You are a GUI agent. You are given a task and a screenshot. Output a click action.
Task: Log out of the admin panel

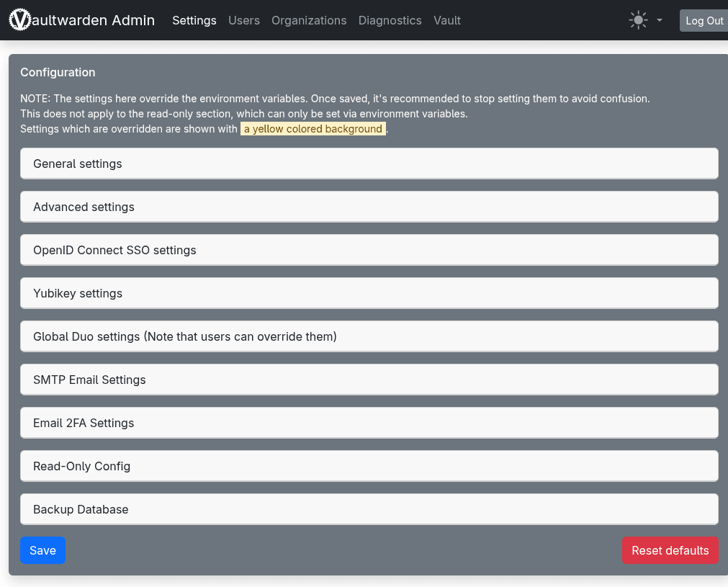[x=704, y=21]
